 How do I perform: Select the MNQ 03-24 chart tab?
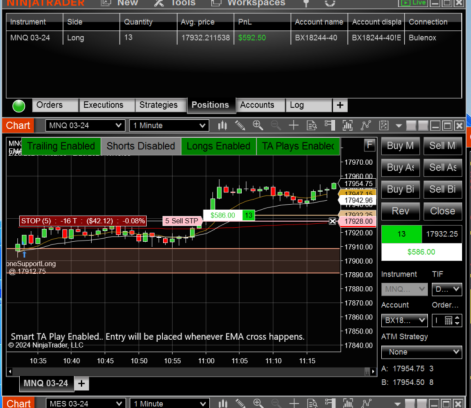pos(46,383)
